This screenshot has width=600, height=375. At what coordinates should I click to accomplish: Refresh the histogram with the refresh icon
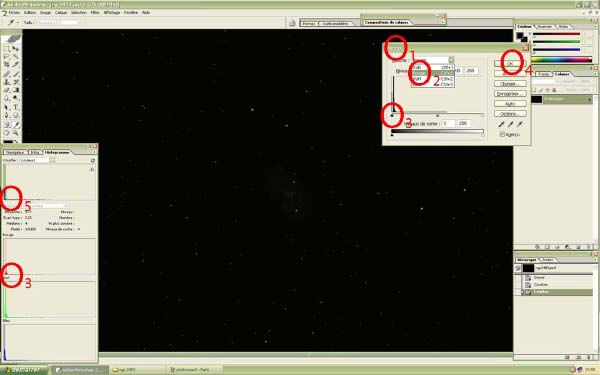tap(93, 160)
